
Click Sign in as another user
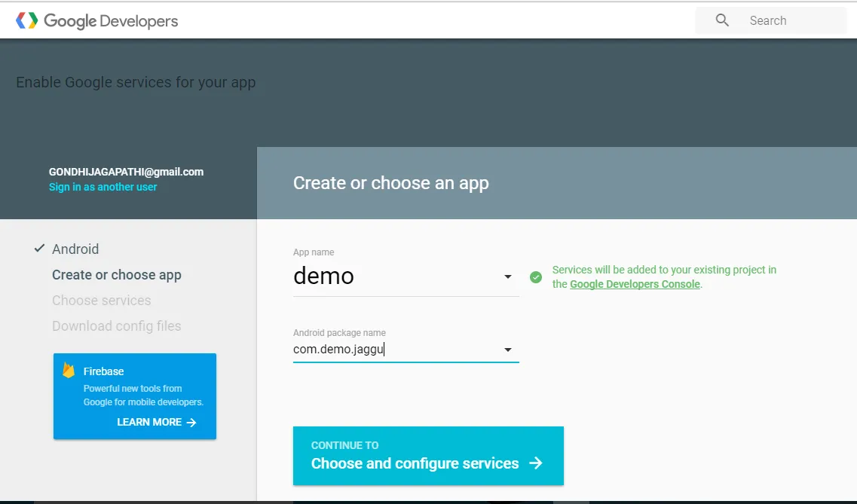click(103, 187)
